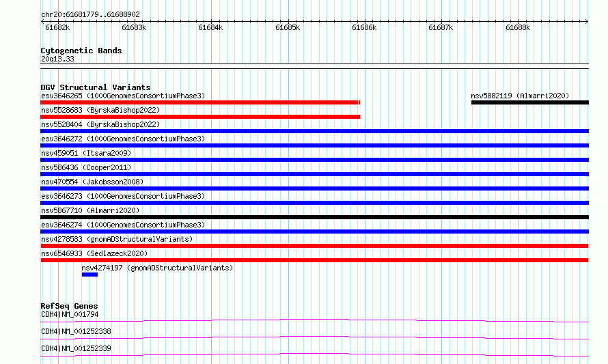Open the esv3646273 variant label
This screenshot has height=364, width=608.
tap(123, 196)
